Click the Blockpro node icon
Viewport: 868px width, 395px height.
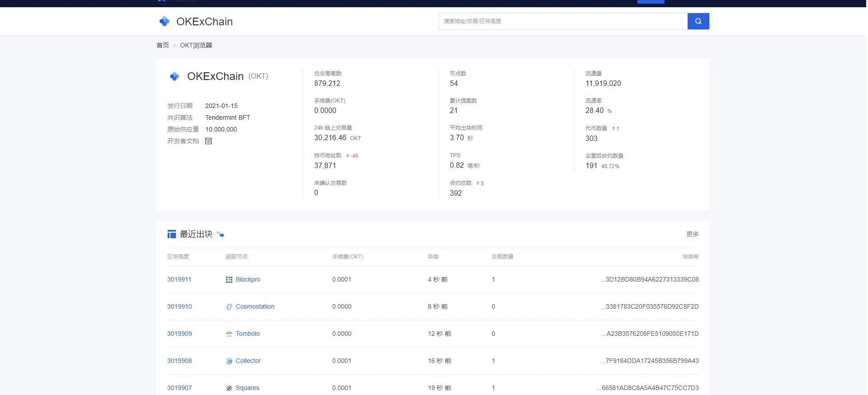click(x=229, y=280)
